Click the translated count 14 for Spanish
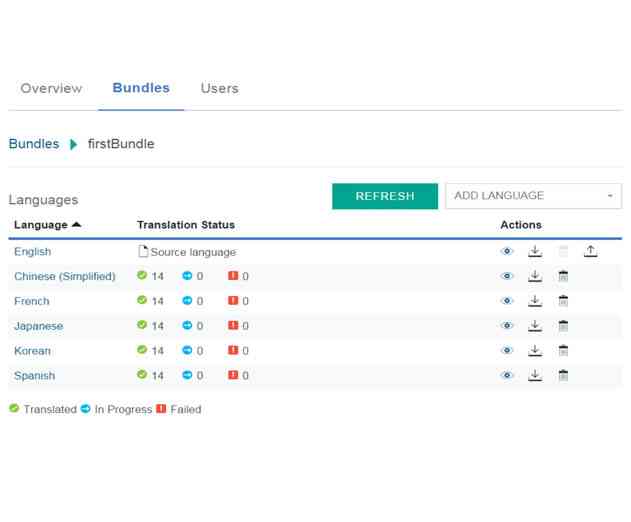Image resolution: width=631 pixels, height=522 pixels. (157, 376)
